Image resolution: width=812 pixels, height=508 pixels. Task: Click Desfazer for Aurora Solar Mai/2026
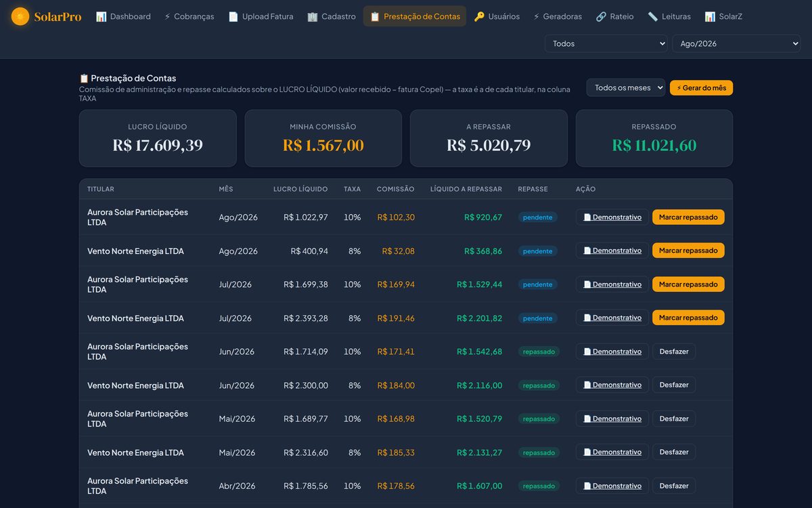[x=674, y=419]
